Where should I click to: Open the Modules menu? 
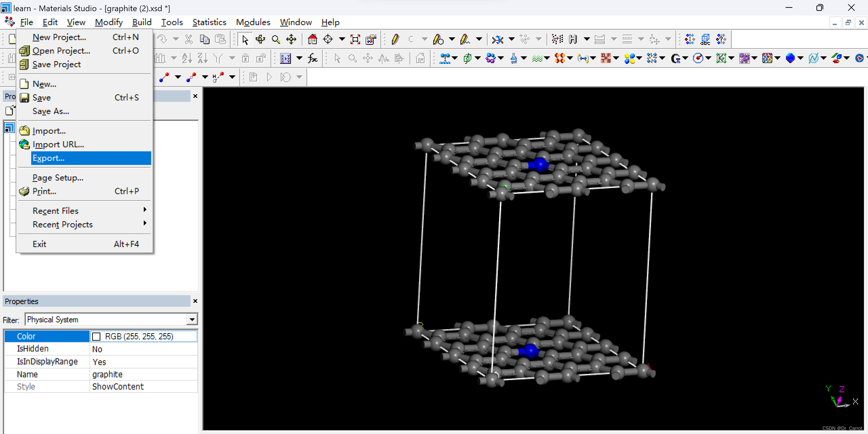point(253,22)
